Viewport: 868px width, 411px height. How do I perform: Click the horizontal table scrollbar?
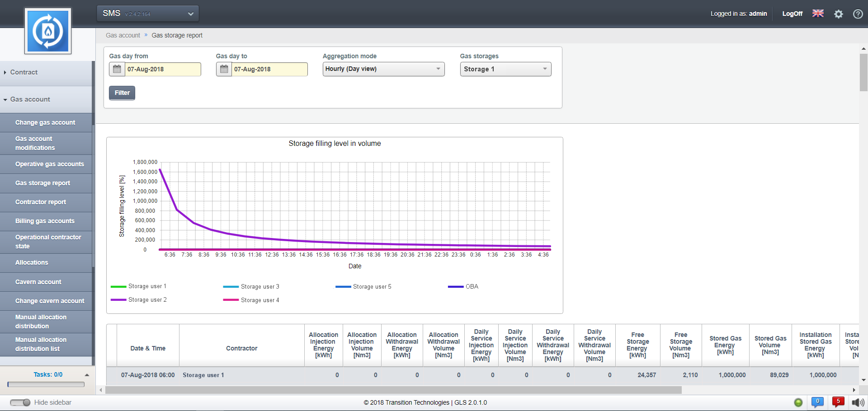click(393, 390)
